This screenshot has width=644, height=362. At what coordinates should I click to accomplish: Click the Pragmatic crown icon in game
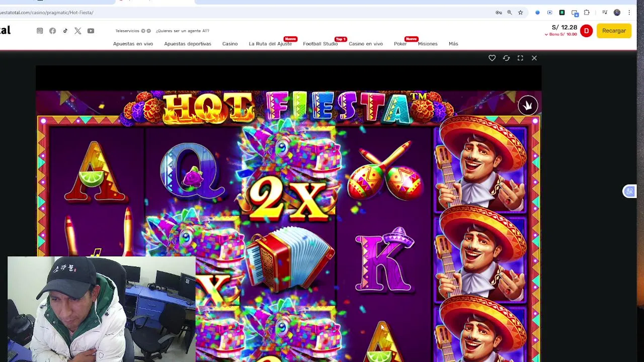coord(528,106)
